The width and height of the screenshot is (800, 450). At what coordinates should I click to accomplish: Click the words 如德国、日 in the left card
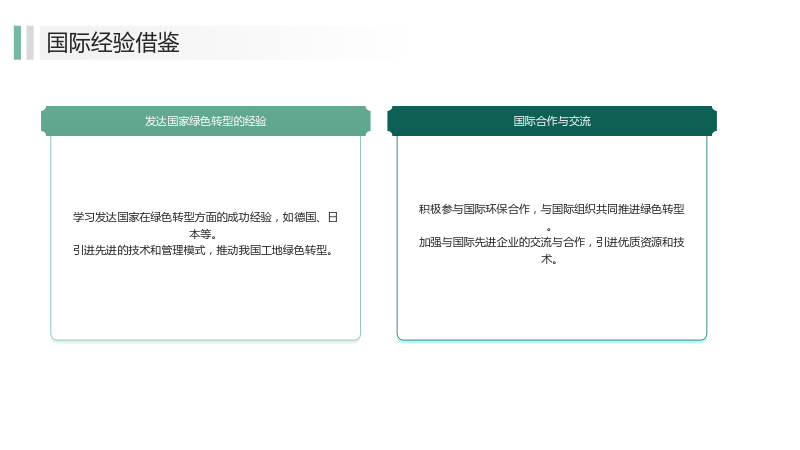tap(310, 217)
